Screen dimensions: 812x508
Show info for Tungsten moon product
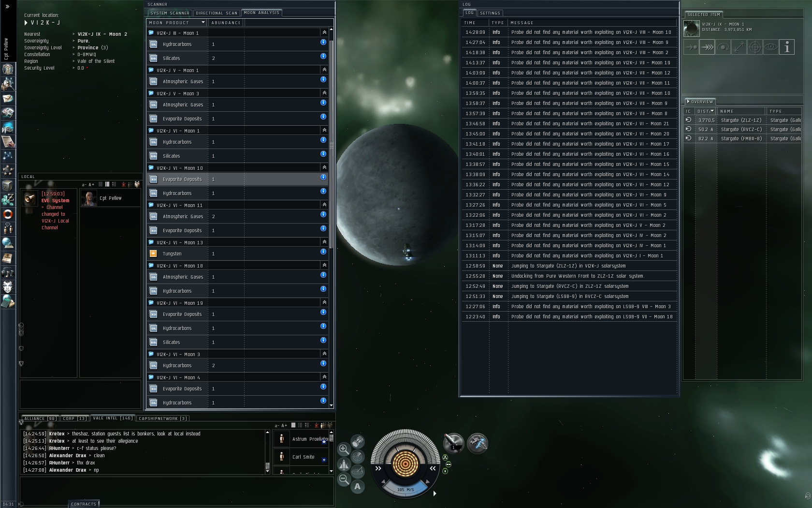(x=323, y=252)
